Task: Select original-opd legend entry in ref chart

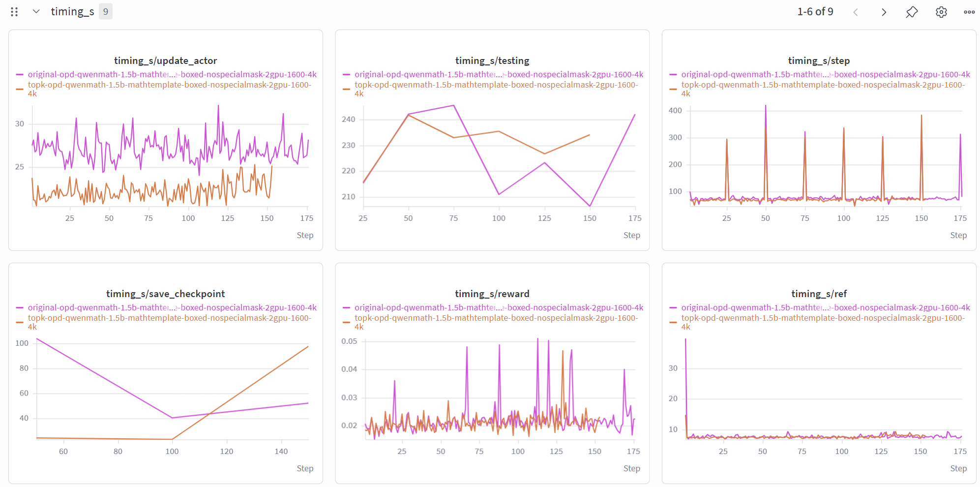Action: 826,307
